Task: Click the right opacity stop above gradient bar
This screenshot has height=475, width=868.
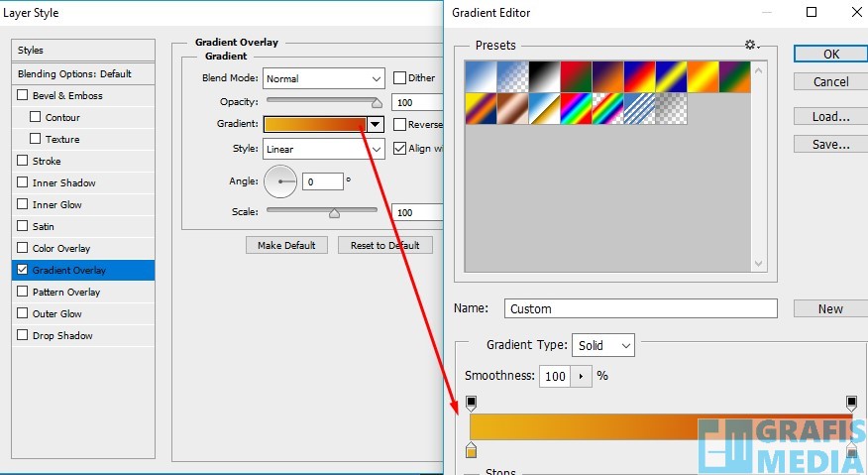Action: [851, 403]
